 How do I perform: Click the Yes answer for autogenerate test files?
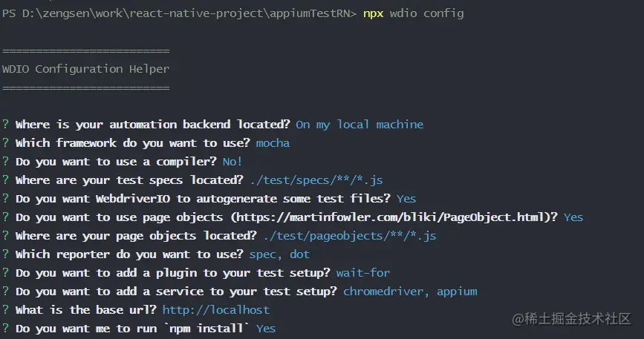coord(406,199)
